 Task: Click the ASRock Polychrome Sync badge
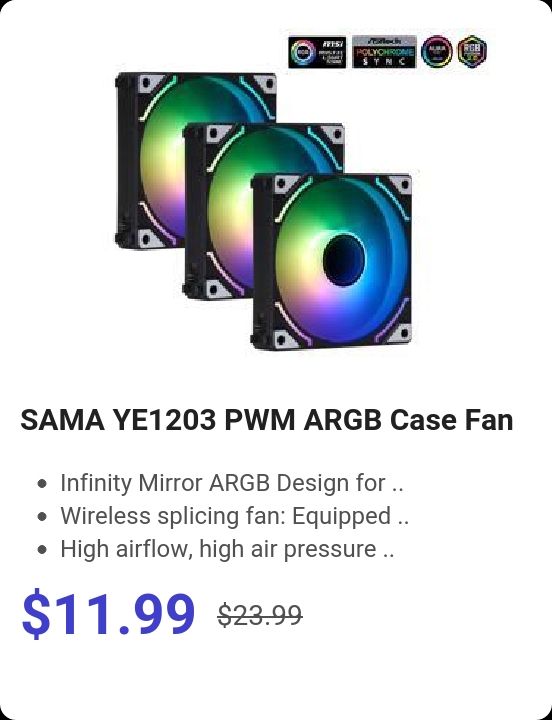pos(384,52)
